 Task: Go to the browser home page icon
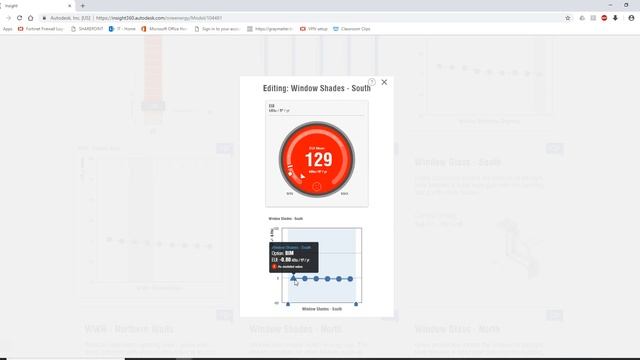coord(31,18)
